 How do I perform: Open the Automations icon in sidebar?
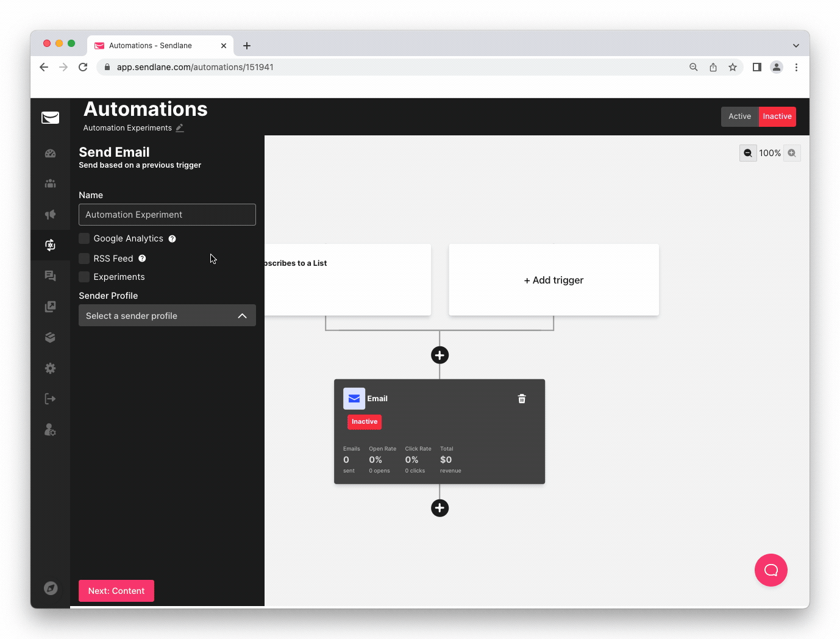(x=51, y=245)
